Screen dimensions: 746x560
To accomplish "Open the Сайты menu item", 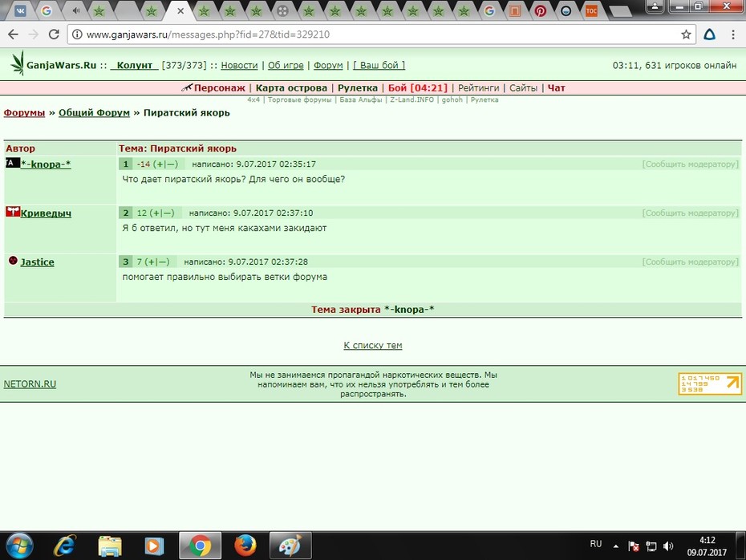I will (x=523, y=87).
